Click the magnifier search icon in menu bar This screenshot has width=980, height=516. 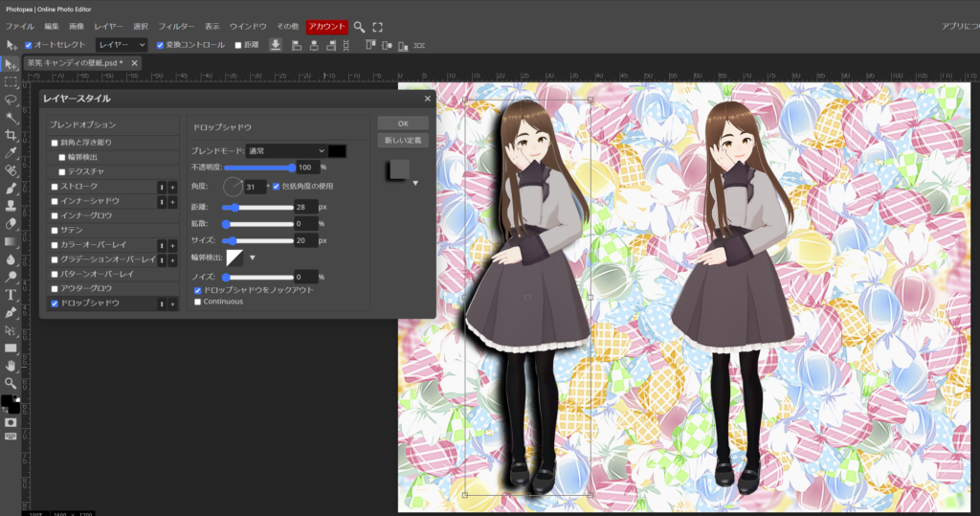[359, 27]
